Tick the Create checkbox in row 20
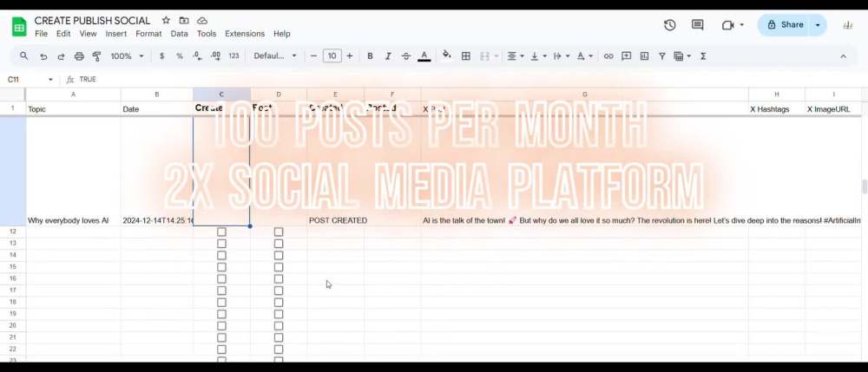Image resolution: width=868 pixels, height=372 pixels. point(221,325)
